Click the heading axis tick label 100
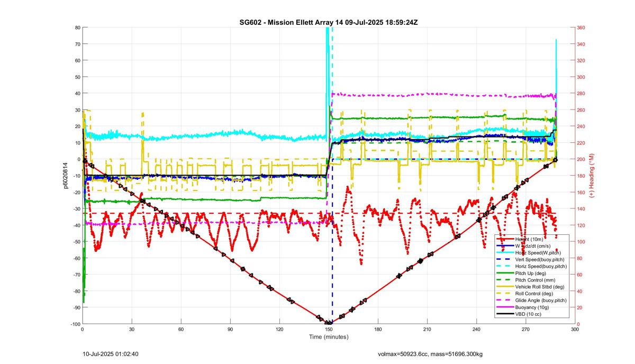The width and height of the screenshot is (635, 364). point(581,242)
